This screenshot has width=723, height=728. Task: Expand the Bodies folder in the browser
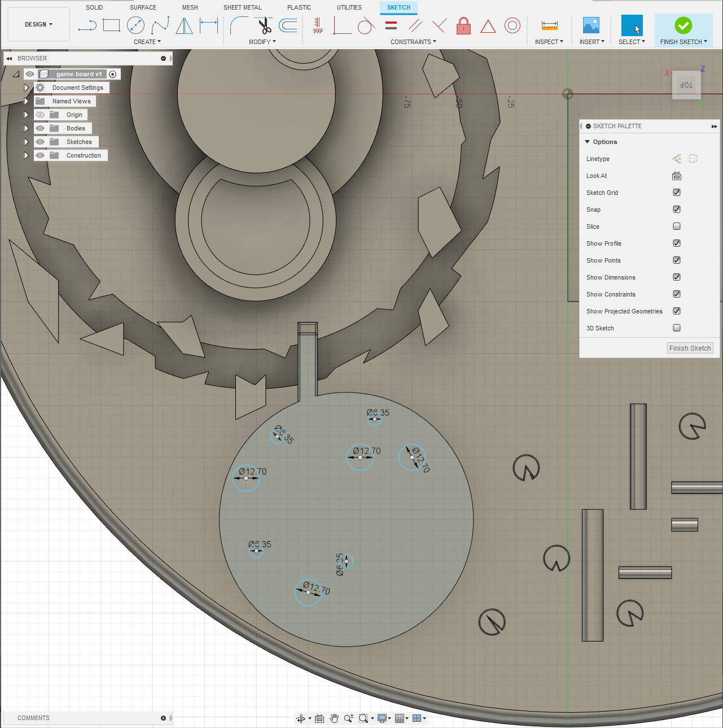pyautogui.click(x=25, y=128)
